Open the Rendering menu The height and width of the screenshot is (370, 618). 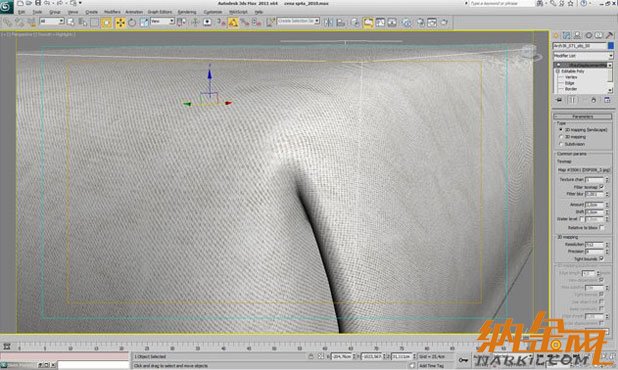[186, 12]
